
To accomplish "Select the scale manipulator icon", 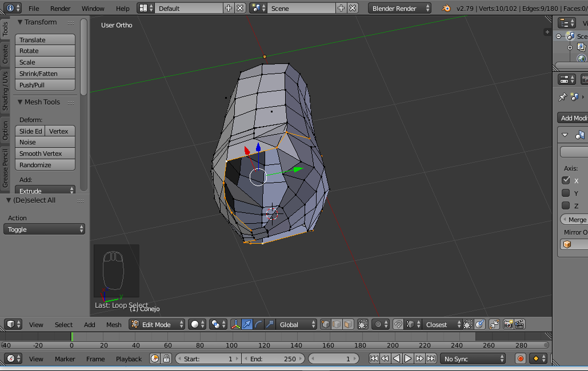I will (269, 324).
